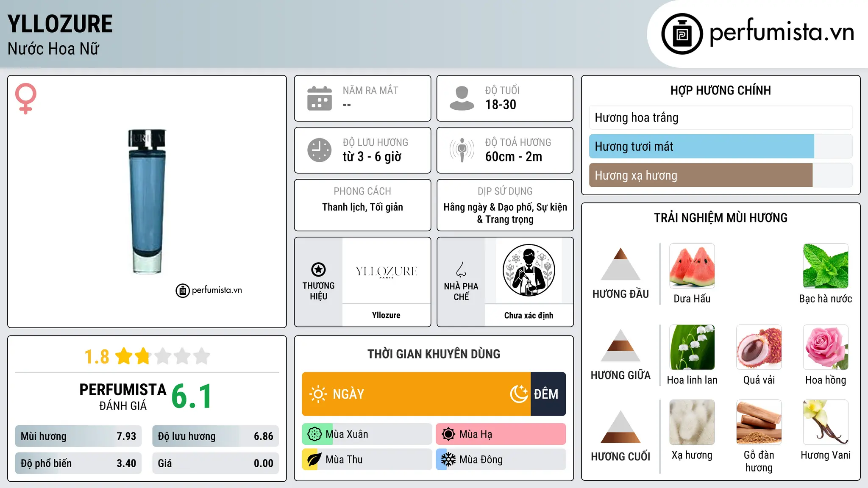
Task: Click the YLLOZURE product title
Action: pos(60,24)
